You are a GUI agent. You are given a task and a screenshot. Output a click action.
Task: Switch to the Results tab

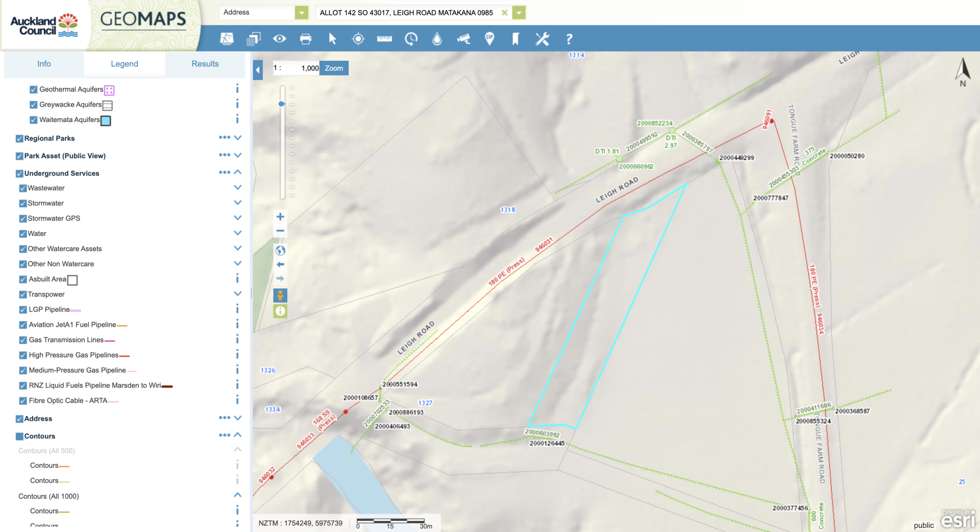[205, 64]
